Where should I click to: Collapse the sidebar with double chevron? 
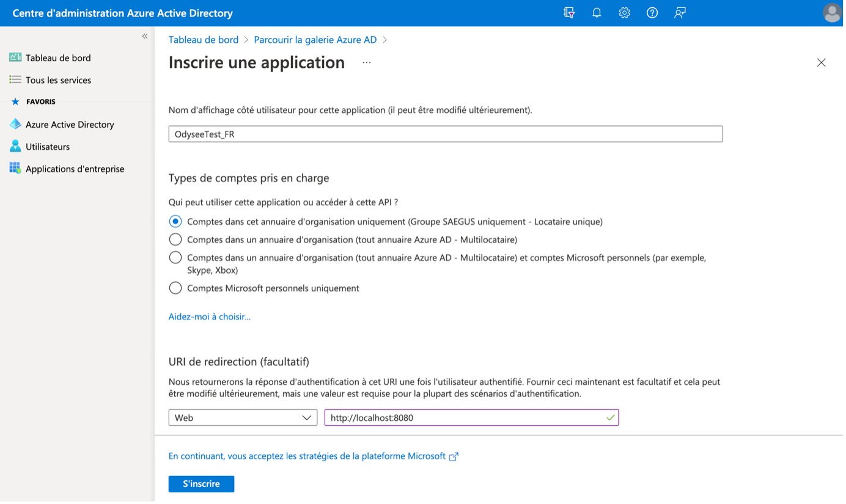point(145,36)
